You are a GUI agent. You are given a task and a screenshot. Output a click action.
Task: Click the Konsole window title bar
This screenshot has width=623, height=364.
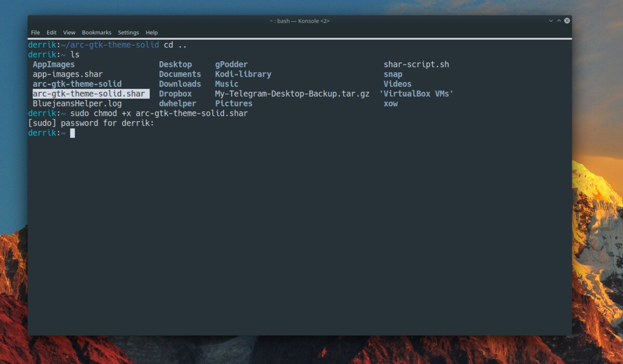pos(299,21)
